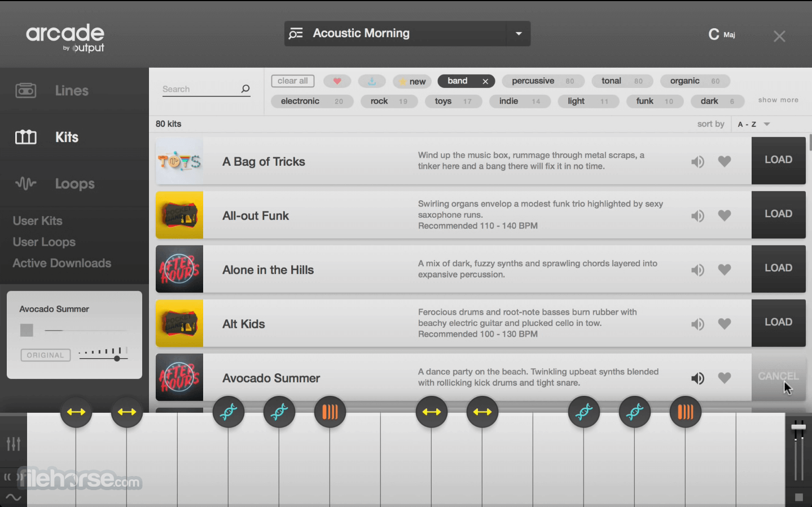This screenshot has width=812, height=507.
Task: Open User Loops
Action: (44, 242)
